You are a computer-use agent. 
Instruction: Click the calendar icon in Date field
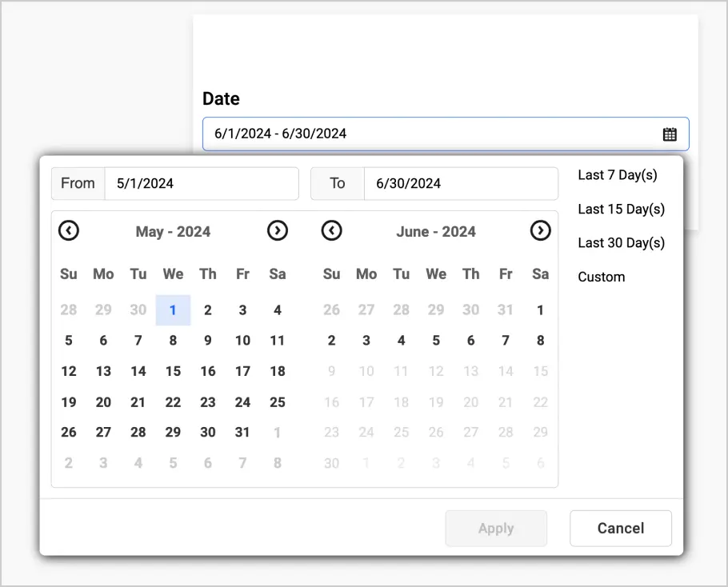pyautogui.click(x=670, y=134)
